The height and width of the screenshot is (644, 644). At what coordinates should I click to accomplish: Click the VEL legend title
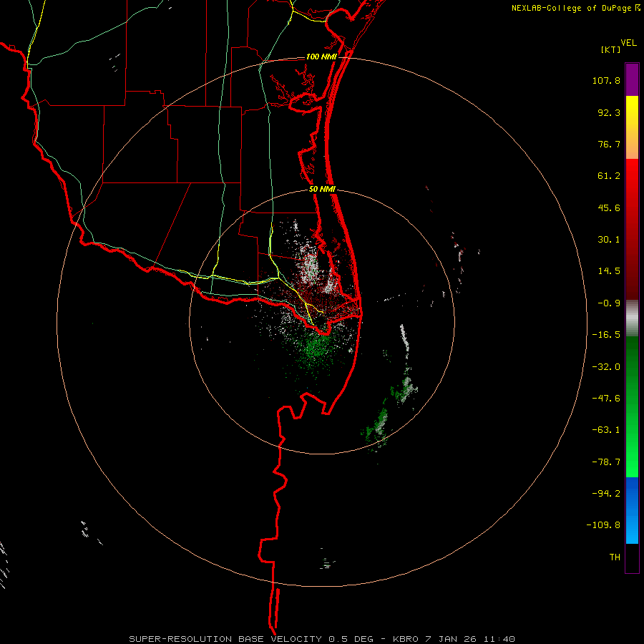628,43
